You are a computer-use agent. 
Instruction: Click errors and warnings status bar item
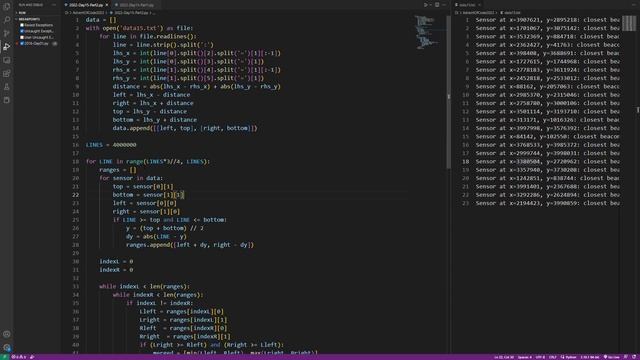coord(19,357)
